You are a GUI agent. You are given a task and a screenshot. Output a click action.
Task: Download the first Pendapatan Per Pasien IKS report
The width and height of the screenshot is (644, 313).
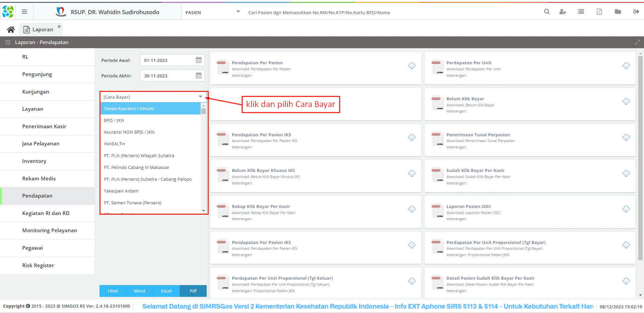coord(412,137)
